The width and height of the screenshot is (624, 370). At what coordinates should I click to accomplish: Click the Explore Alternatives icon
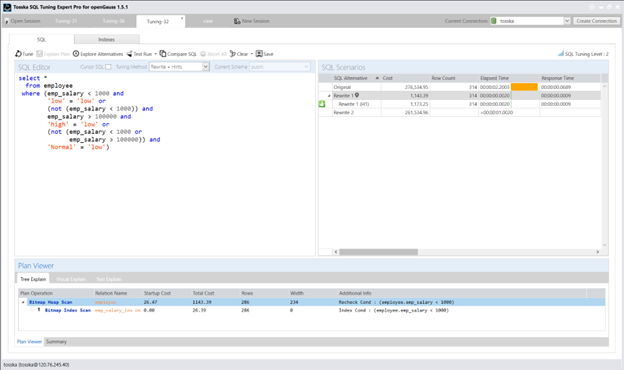coord(76,53)
